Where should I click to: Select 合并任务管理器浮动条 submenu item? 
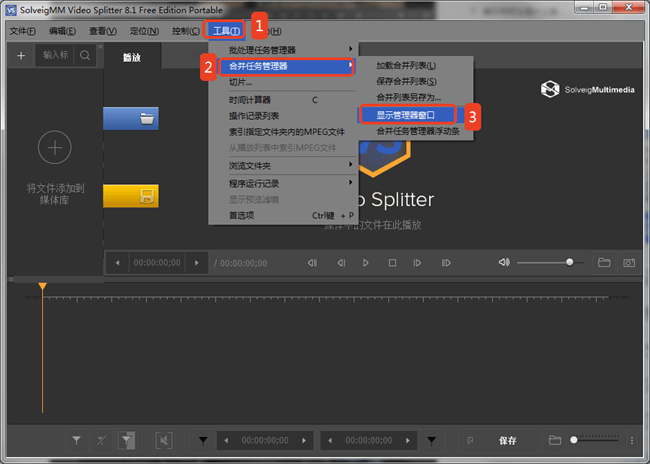416,131
